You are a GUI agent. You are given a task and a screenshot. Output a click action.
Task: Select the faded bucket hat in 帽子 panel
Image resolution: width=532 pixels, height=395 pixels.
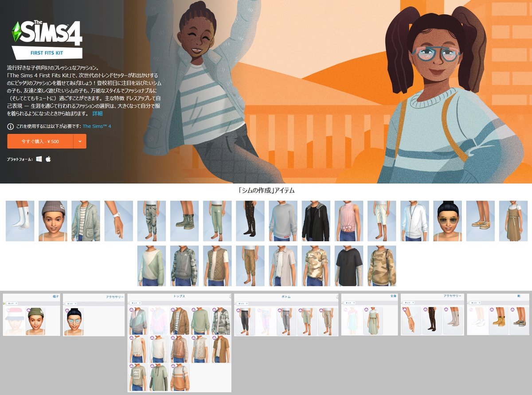point(14,321)
